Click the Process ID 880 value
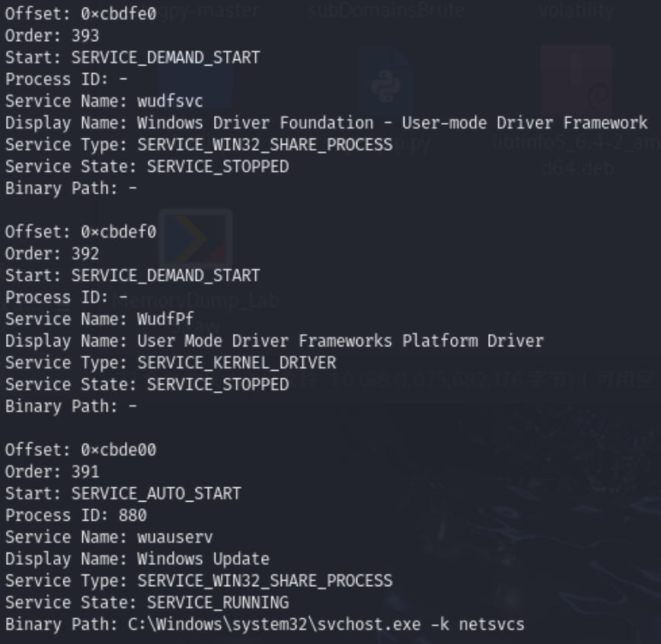This screenshot has height=644, width=661. coord(132,515)
